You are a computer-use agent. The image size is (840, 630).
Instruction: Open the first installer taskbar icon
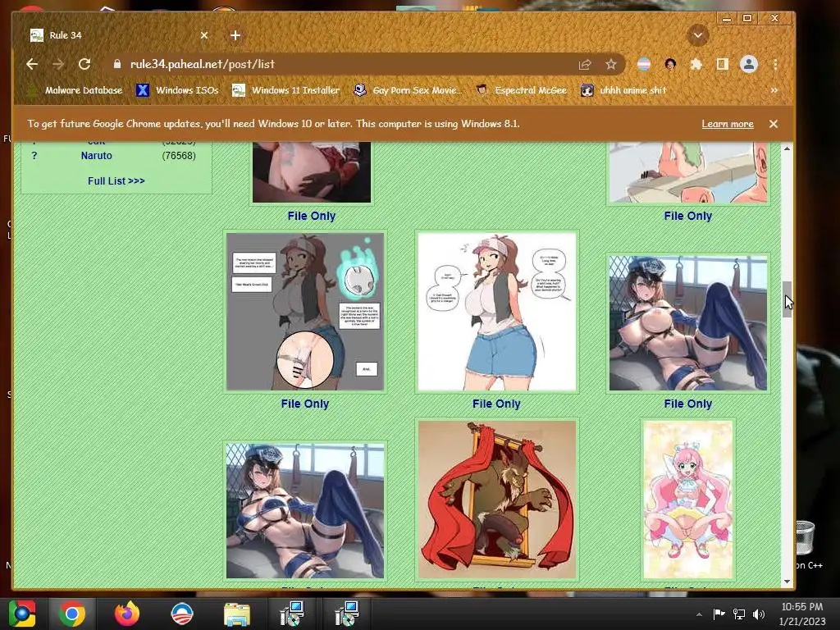292,614
